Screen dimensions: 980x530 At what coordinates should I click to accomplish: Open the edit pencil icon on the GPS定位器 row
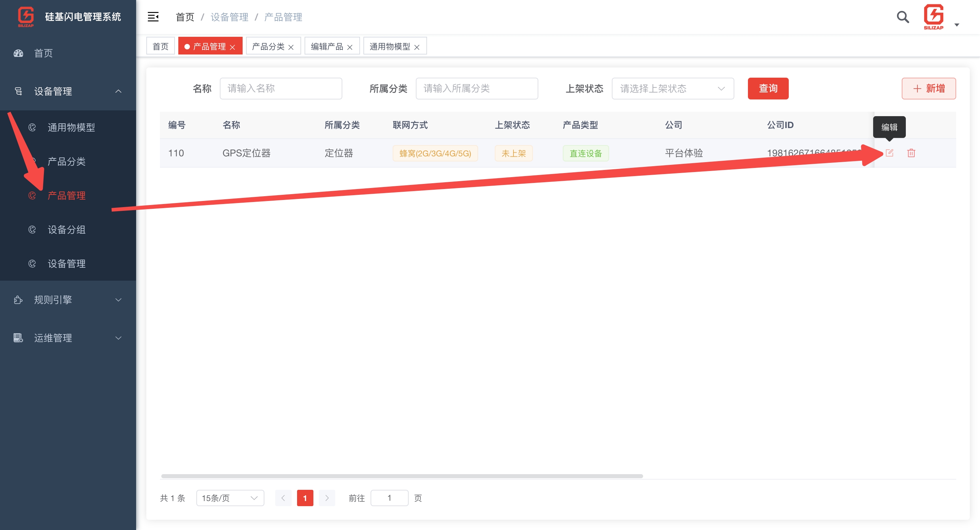click(x=890, y=153)
